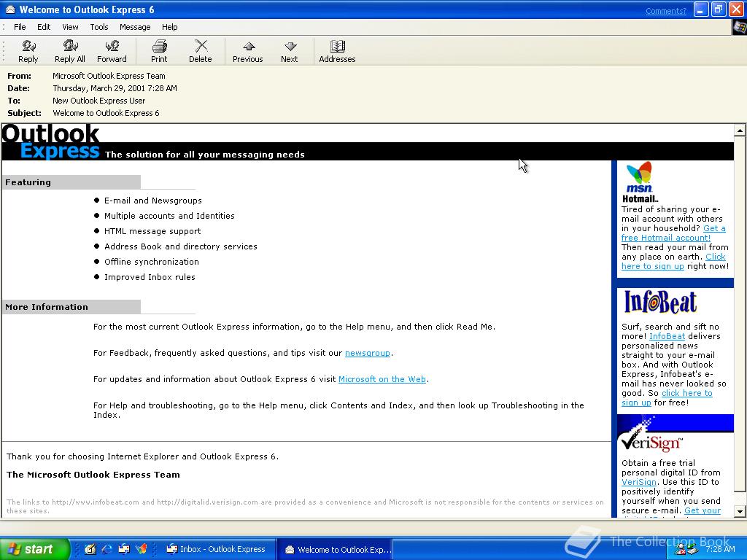The width and height of the screenshot is (747, 560).
Task: Open the Addresses book icon
Action: [x=337, y=51]
